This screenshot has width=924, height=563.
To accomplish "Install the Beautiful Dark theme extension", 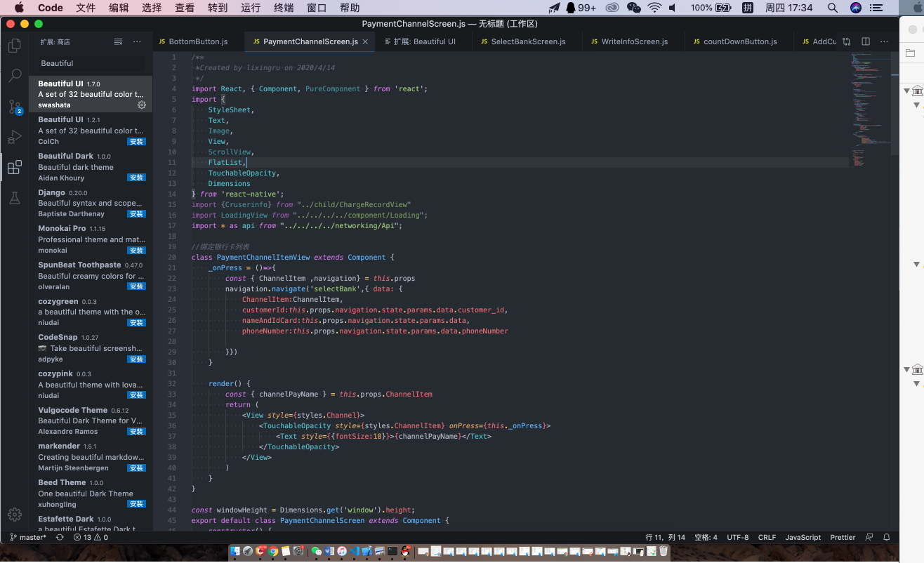I will pos(136,178).
